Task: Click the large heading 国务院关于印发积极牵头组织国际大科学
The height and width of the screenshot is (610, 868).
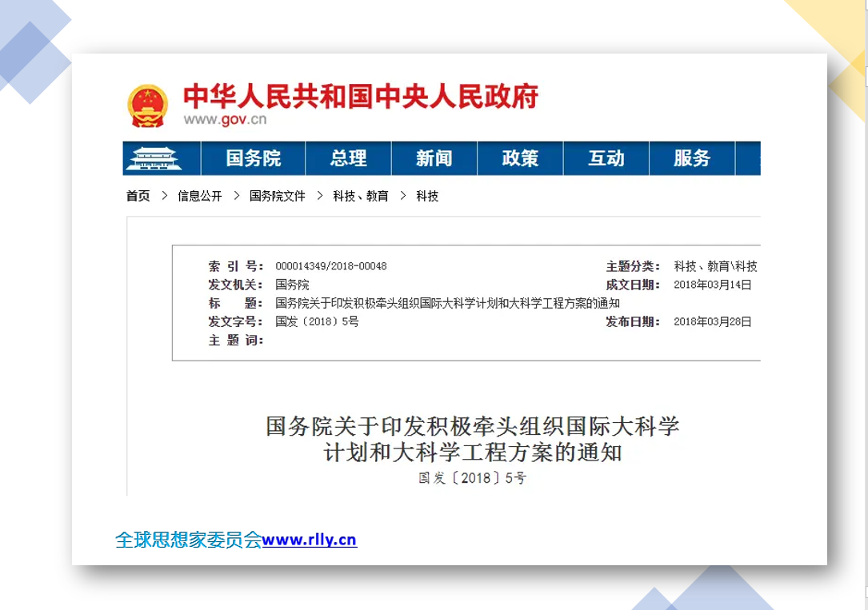Action: point(472,426)
